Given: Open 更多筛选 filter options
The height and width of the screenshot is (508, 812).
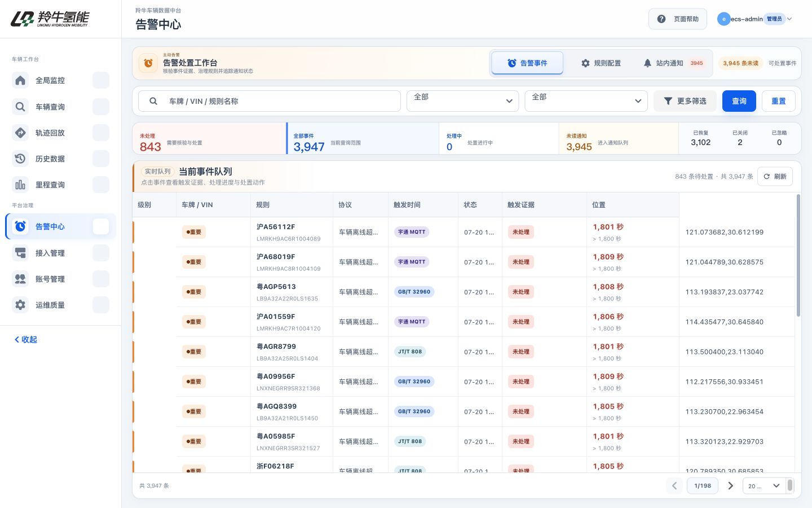Looking at the screenshot, I should pos(685,101).
